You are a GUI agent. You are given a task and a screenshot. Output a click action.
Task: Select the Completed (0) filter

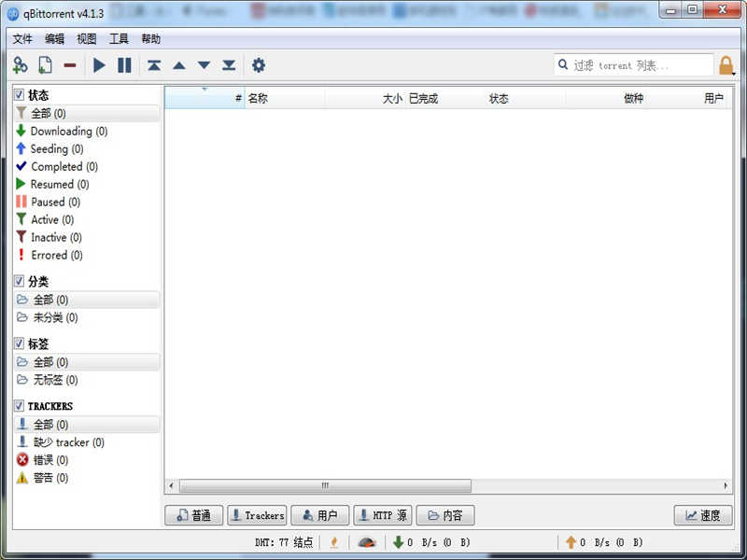(x=87, y=166)
